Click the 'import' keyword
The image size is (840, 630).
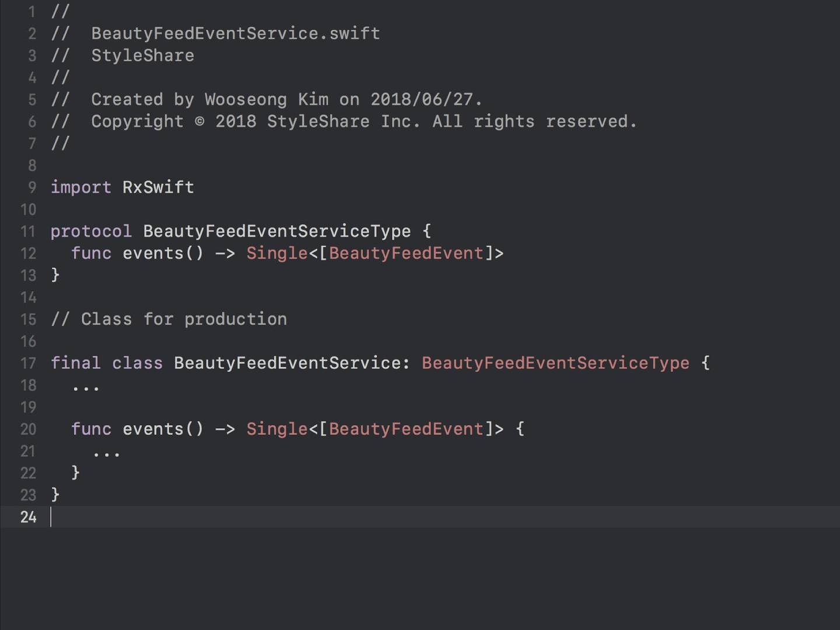(x=80, y=187)
